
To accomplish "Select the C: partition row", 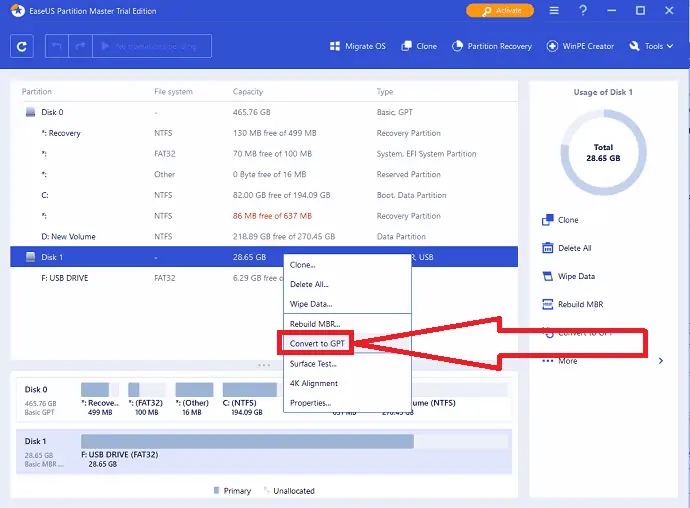I will click(264, 195).
